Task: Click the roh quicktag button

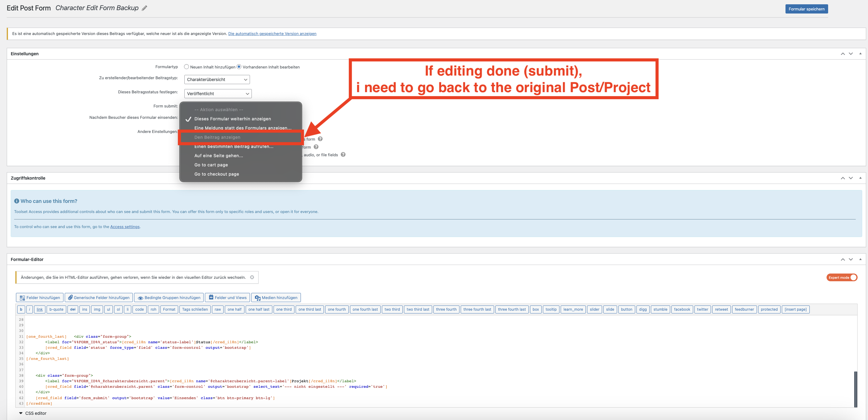Action: click(153, 309)
